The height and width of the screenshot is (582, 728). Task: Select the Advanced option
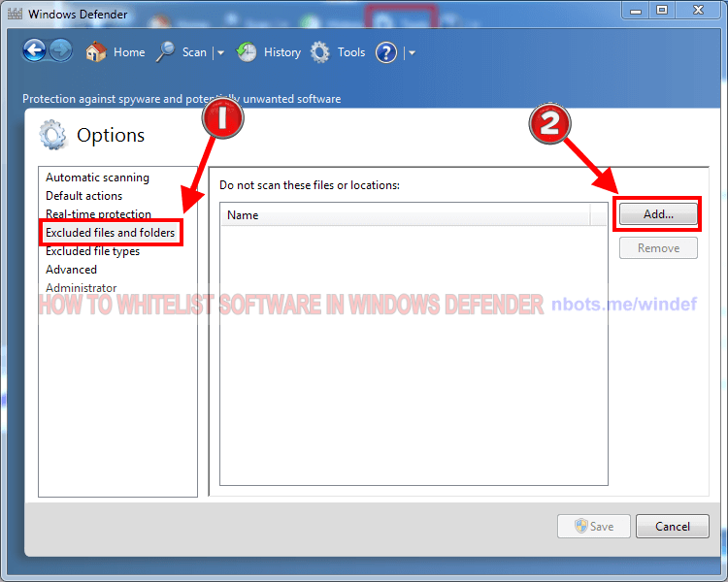[72, 270]
